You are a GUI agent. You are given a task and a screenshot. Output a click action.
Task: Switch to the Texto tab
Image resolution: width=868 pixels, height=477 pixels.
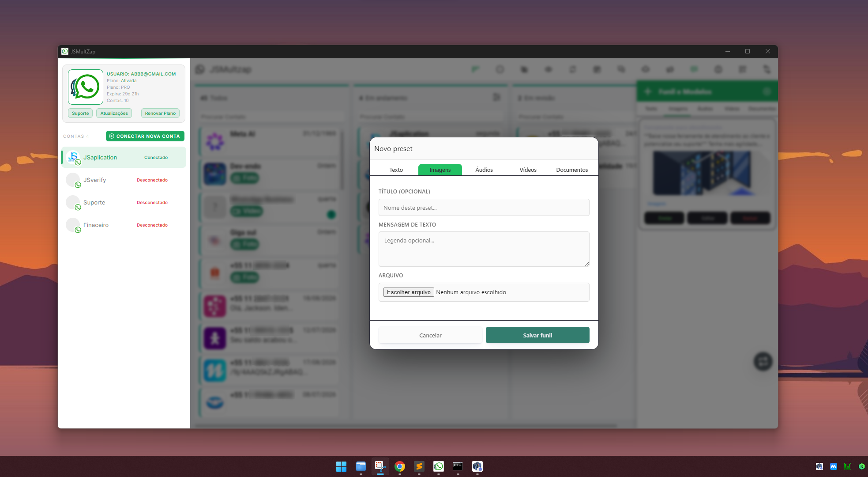point(396,170)
